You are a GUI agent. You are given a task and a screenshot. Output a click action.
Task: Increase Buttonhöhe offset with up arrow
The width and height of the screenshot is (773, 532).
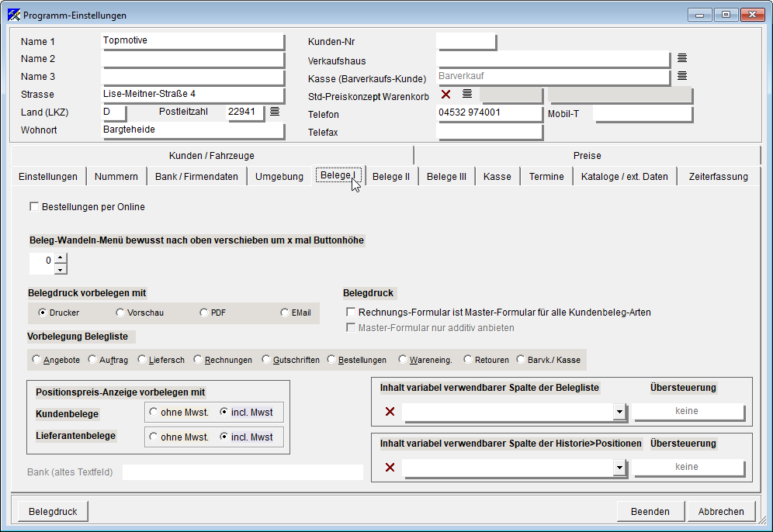60,257
